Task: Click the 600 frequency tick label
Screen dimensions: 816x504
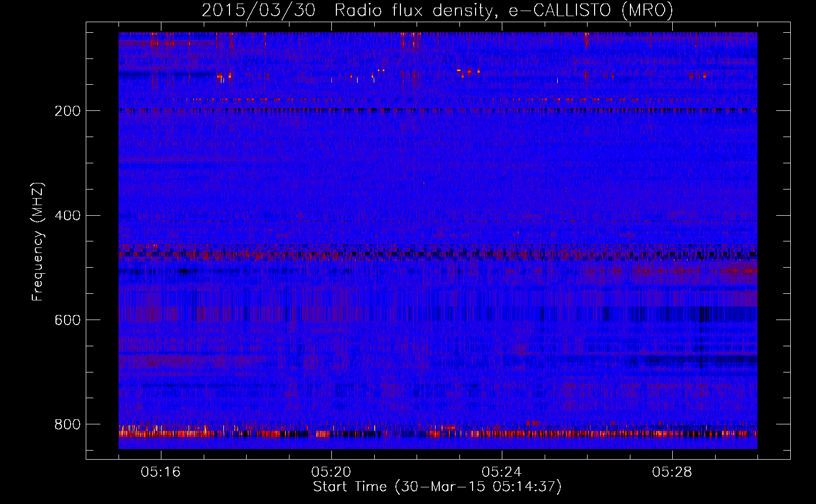Action: pyautogui.click(x=68, y=321)
